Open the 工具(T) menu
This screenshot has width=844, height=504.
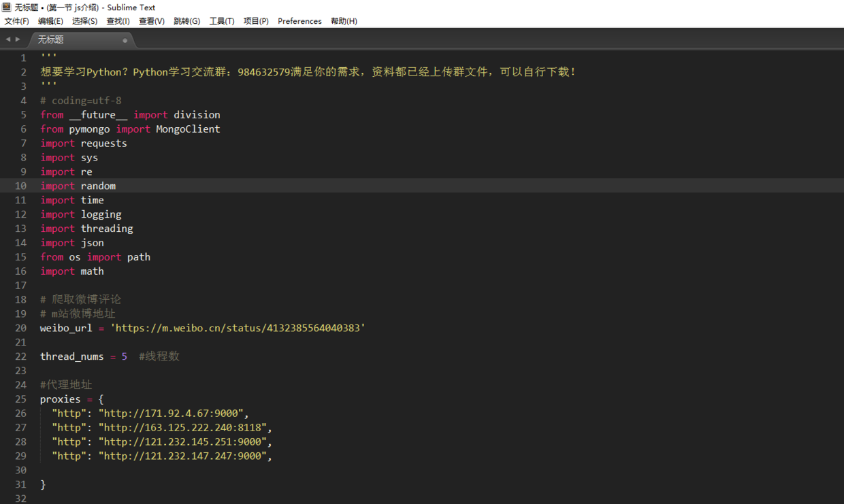221,21
